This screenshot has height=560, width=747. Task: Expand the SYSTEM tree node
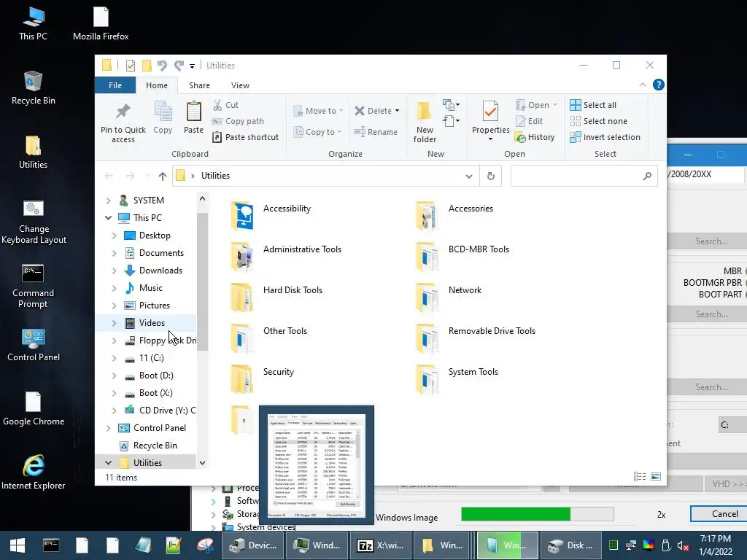click(x=108, y=201)
